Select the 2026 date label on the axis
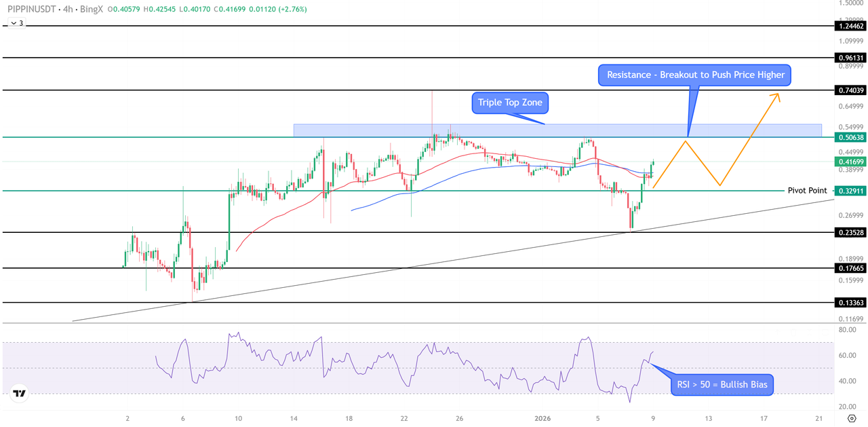 [x=542, y=419]
